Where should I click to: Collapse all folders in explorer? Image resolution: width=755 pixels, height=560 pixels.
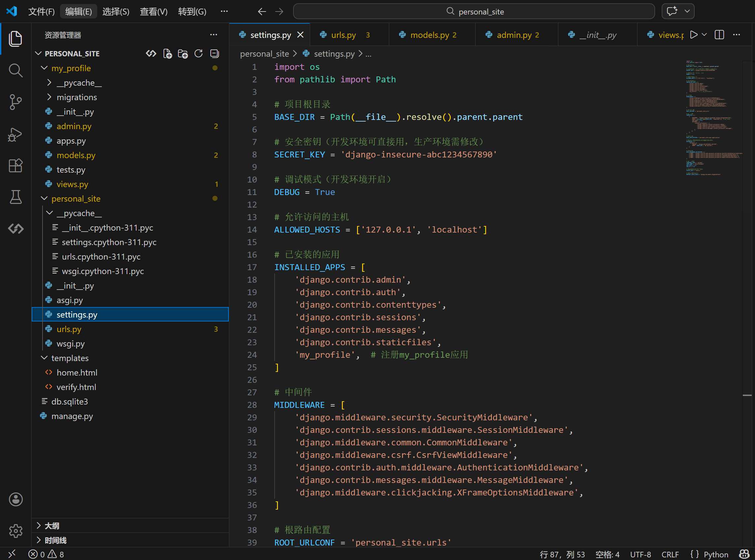(x=214, y=54)
